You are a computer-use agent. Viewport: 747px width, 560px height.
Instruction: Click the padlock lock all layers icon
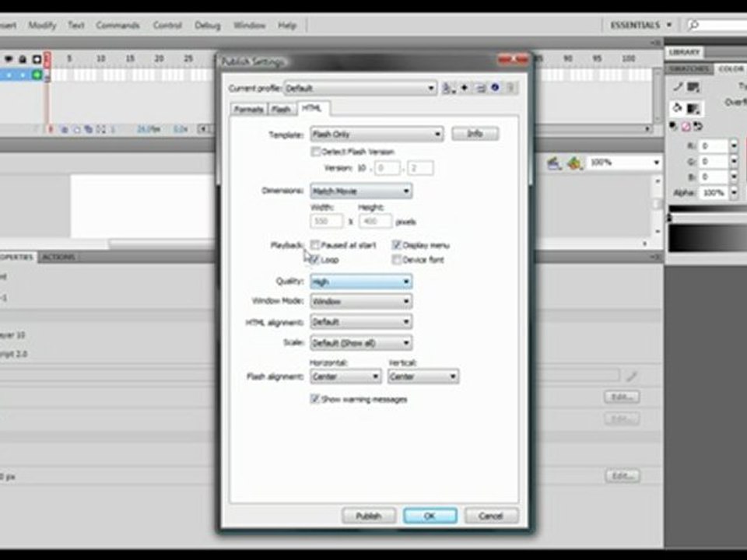click(23, 59)
